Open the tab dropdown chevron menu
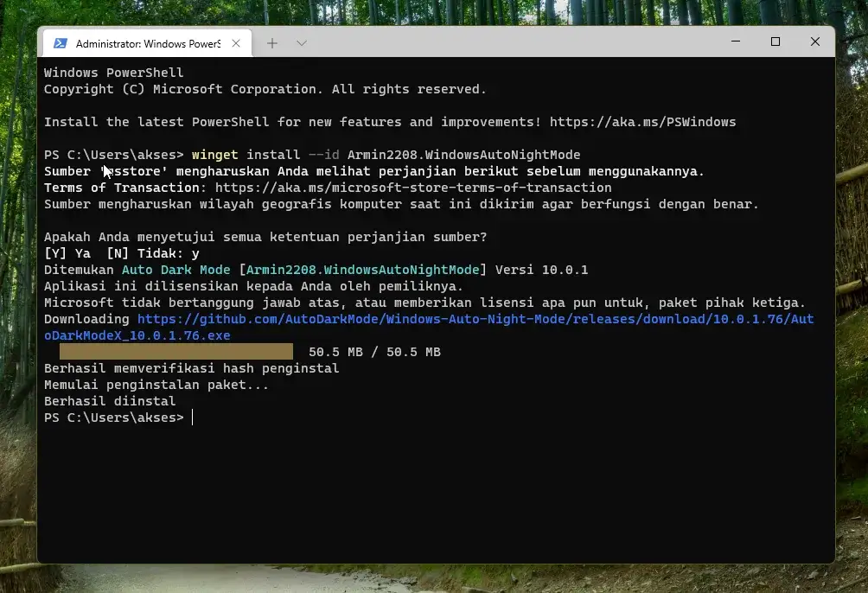 (300, 42)
